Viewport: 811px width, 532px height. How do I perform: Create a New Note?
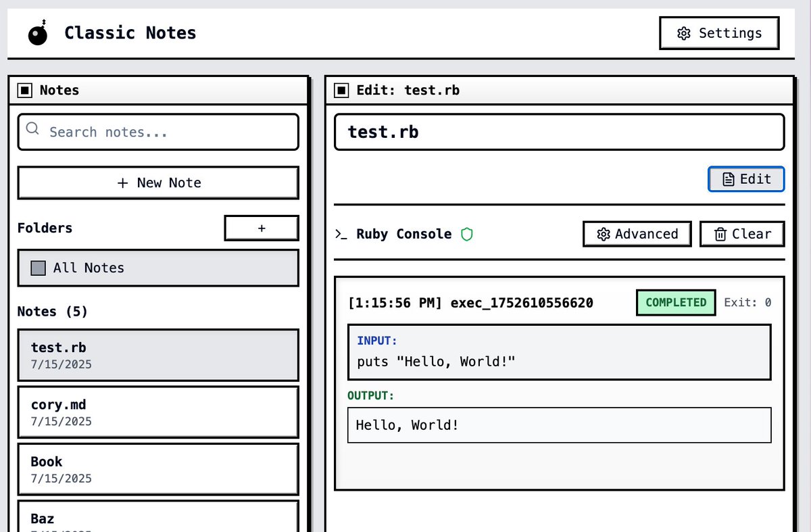coord(158,183)
